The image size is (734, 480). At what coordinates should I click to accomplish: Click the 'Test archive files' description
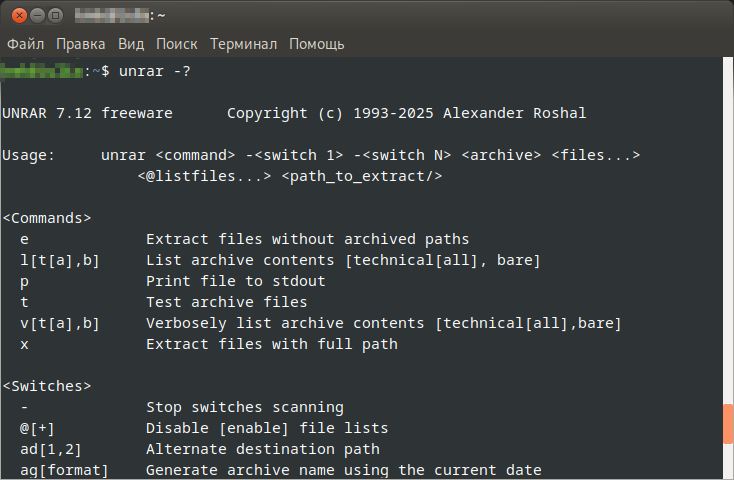tap(227, 302)
